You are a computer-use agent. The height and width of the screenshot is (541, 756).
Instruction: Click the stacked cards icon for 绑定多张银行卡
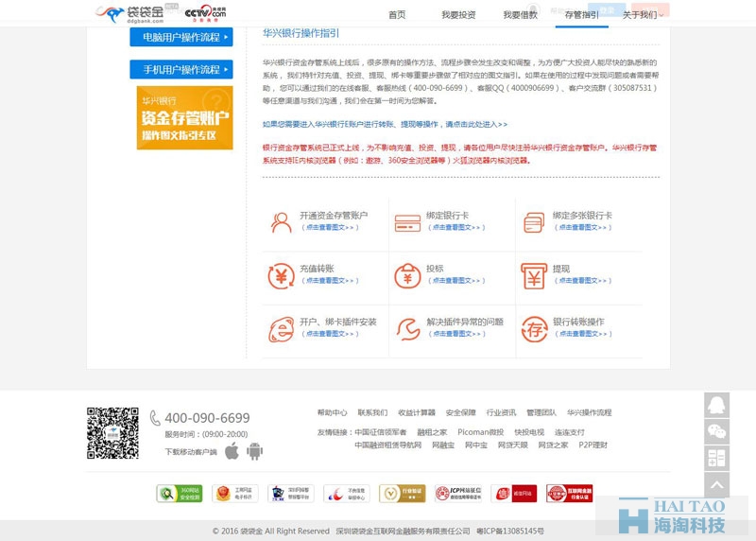(534, 223)
